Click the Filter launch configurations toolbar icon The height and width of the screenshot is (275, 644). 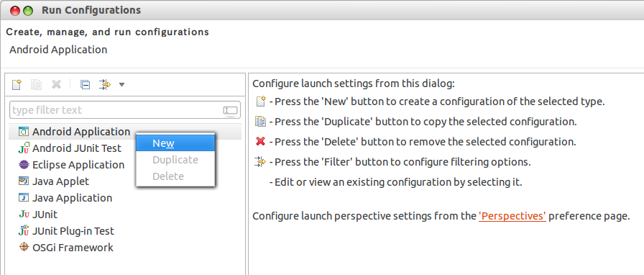point(105,84)
